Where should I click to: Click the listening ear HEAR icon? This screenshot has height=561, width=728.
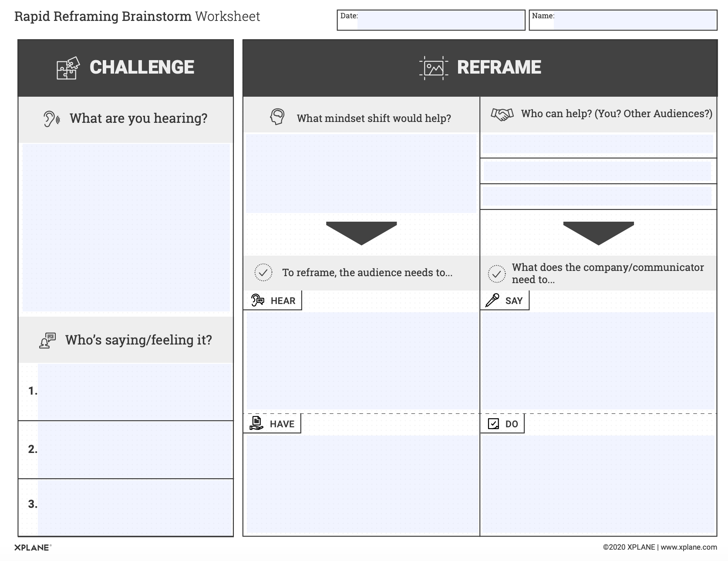tap(258, 300)
